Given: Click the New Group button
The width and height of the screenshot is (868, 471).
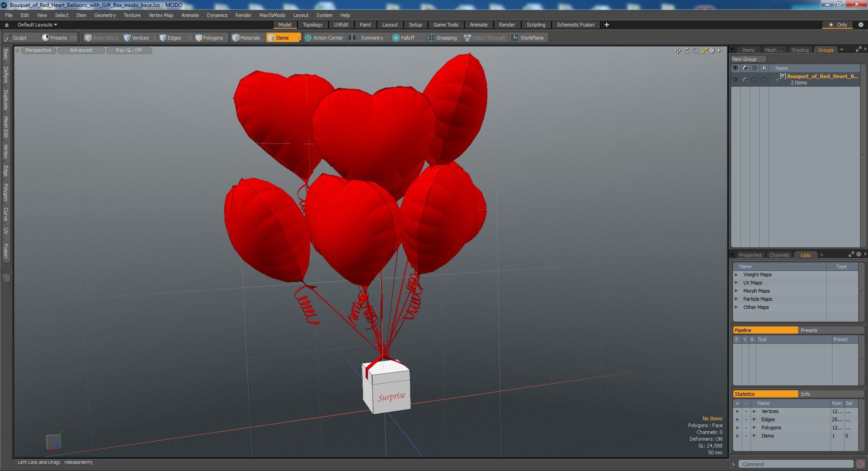Looking at the screenshot, I should 748,59.
